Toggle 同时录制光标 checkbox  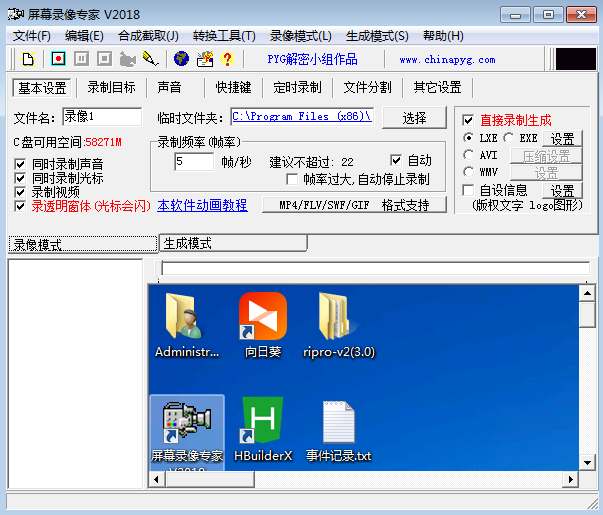(x=20, y=178)
